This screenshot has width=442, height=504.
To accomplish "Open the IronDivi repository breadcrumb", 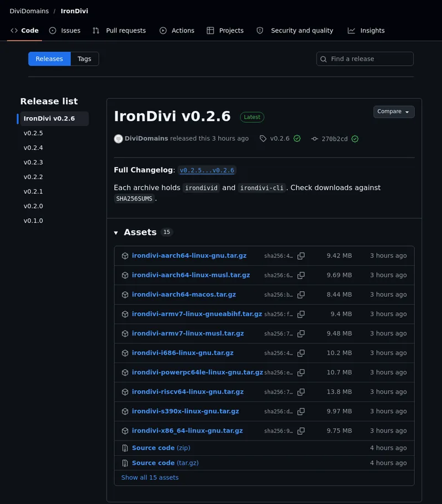I will click(74, 11).
